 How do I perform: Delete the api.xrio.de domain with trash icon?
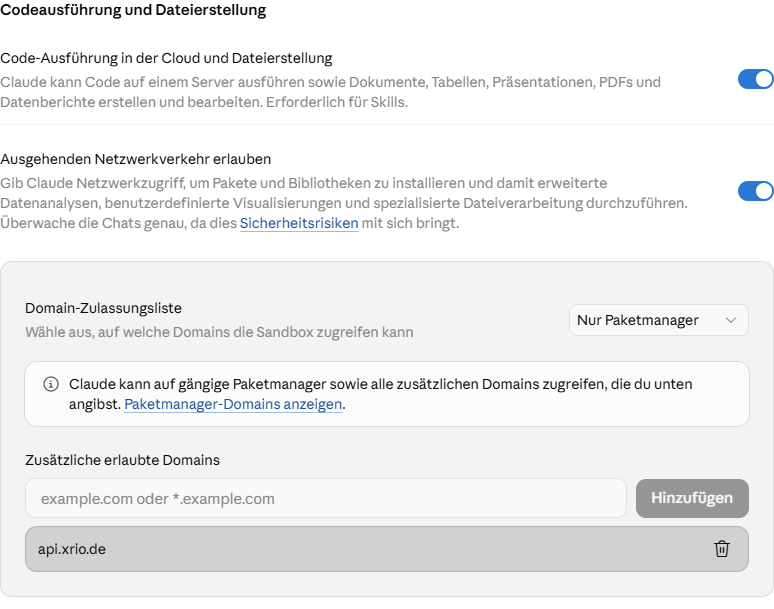pos(722,549)
